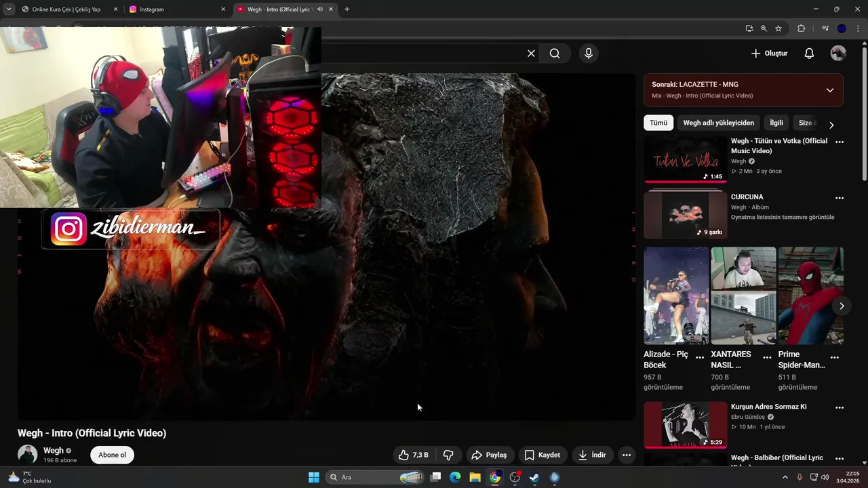Open the Chrome profile avatar
The image size is (868, 488).
click(842, 28)
